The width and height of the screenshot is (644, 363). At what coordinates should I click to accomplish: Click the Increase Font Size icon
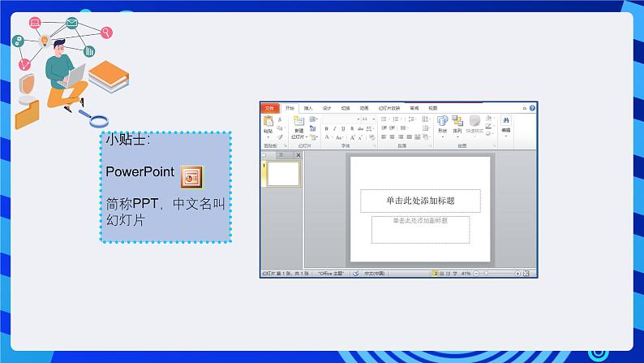click(x=352, y=137)
